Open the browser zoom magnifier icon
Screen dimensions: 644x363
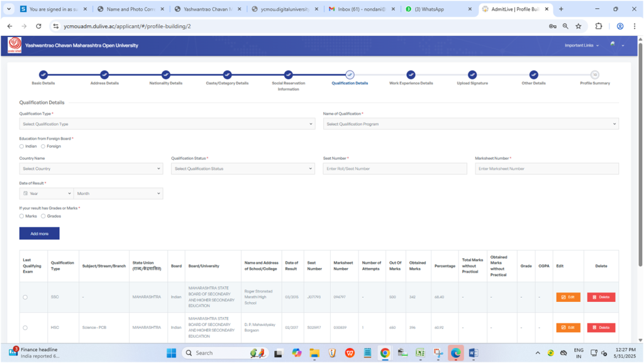[565, 26]
